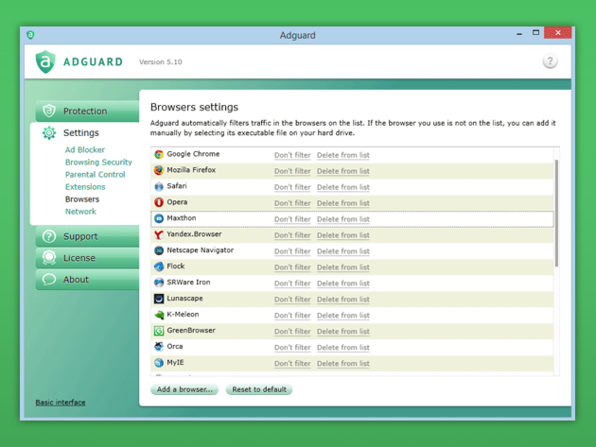Click the Adguard shield logo
This screenshot has width=596, height=447.
pos(46,62)
